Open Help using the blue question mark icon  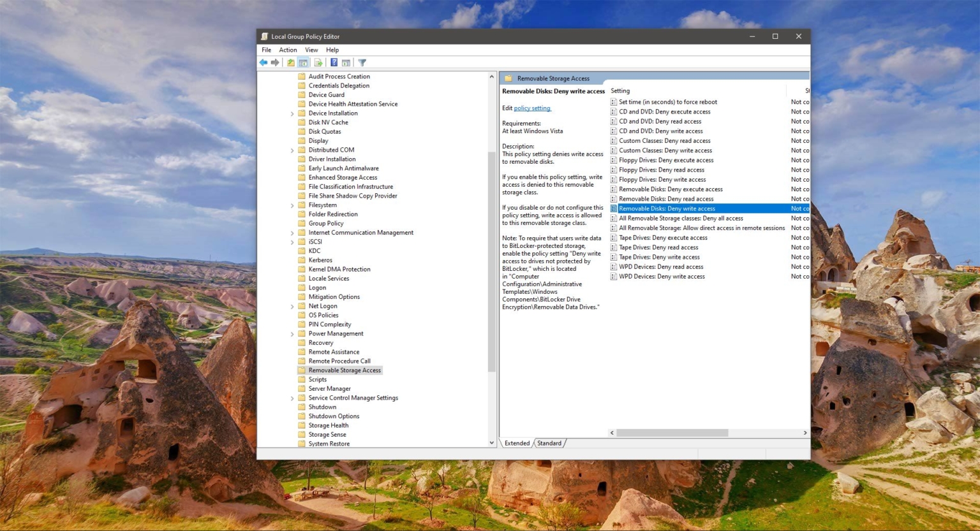(x=334, y=62)
